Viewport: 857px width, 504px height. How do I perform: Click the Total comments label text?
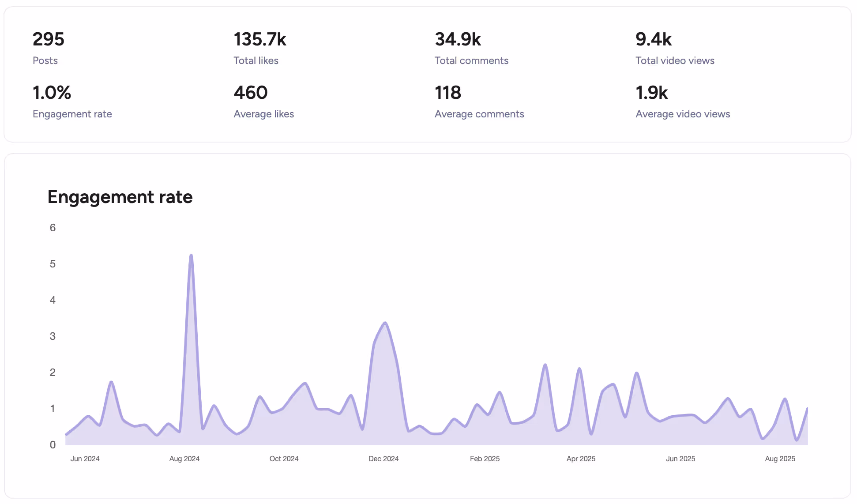471,61
